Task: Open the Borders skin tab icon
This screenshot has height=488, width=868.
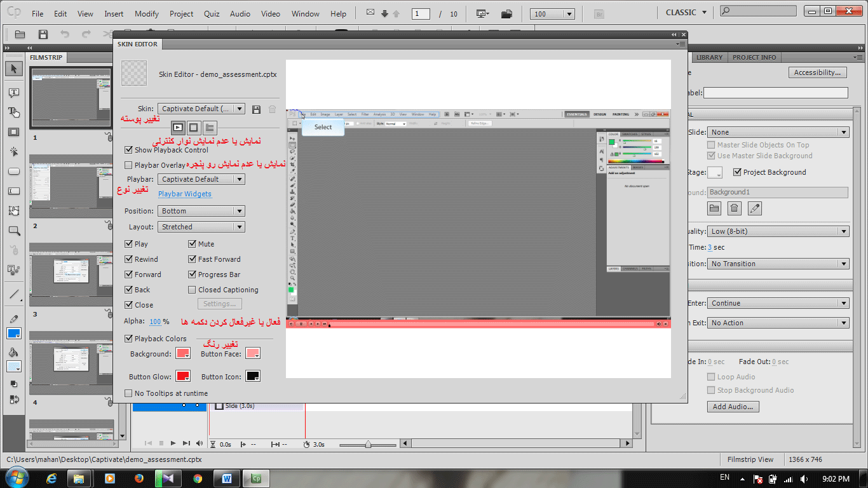Action: point(194,128)
